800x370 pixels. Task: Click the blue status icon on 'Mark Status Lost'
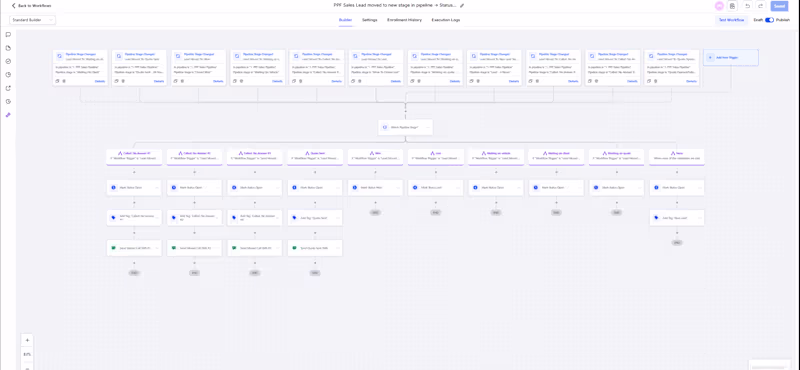coord(415,188)
